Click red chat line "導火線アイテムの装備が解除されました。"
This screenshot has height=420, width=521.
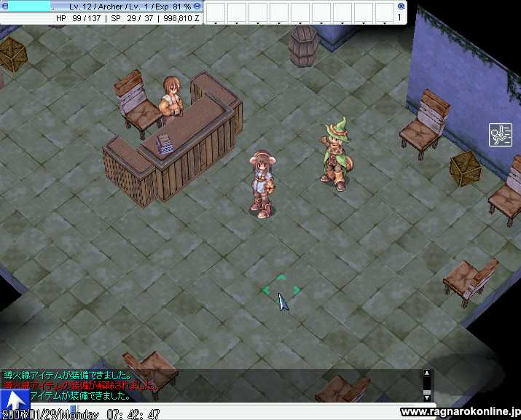(x=79, y=386)
